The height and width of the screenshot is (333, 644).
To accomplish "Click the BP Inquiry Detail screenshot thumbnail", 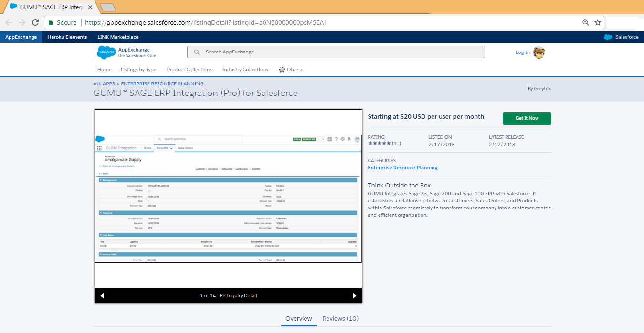I will pyautogui.click(x=228, y=198).
